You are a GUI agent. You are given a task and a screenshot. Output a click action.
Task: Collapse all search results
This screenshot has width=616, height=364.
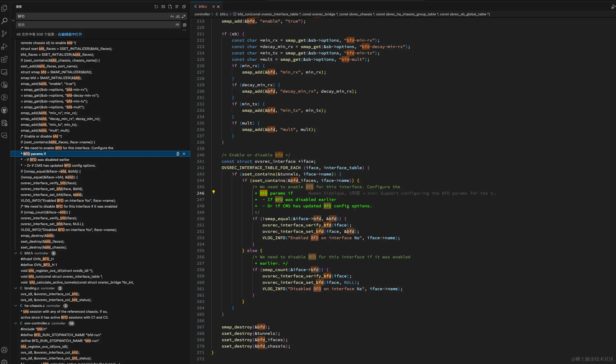pos(184,7)
